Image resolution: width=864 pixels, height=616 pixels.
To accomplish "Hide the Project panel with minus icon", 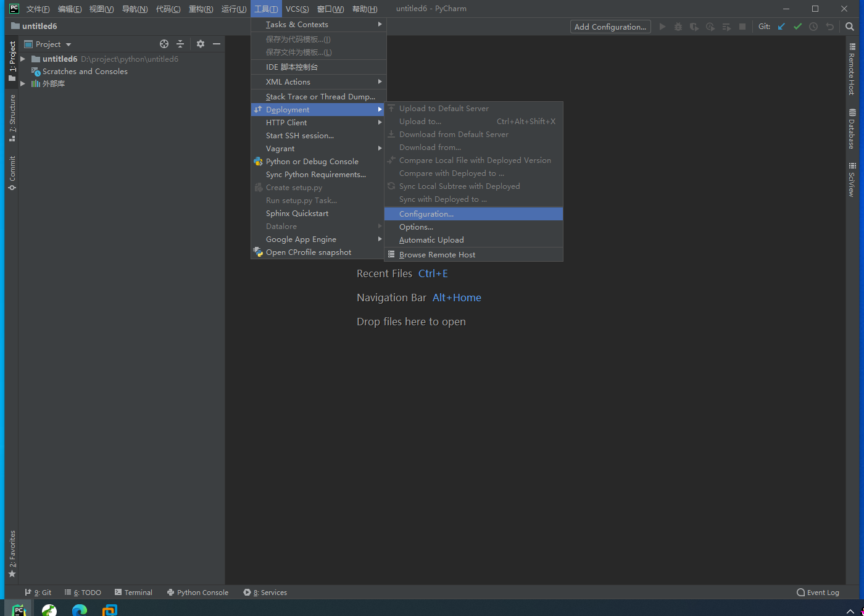I will pyautogui.click(x=217, y=44).
